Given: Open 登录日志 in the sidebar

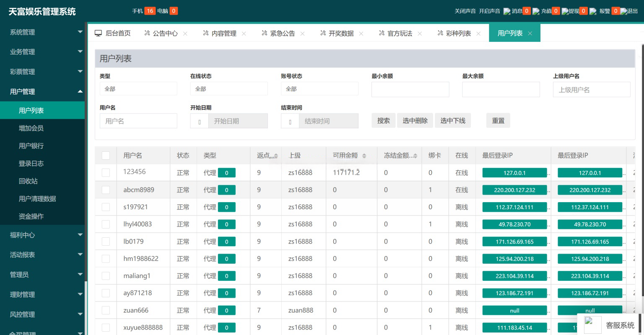Looking at the screenshot, I should 31,164.
